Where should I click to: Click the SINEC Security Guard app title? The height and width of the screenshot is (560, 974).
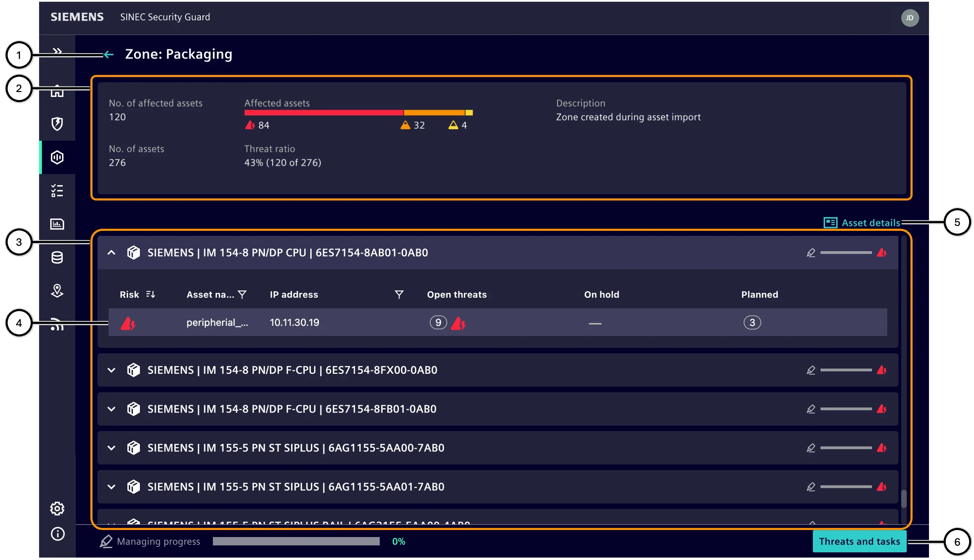click(x=165, y=17)
